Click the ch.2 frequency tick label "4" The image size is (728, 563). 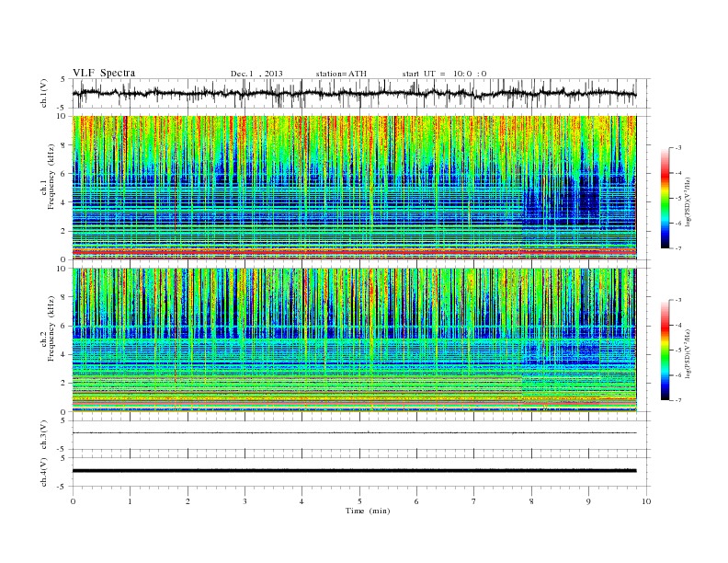pyautogui.click(x=63, y=354)
